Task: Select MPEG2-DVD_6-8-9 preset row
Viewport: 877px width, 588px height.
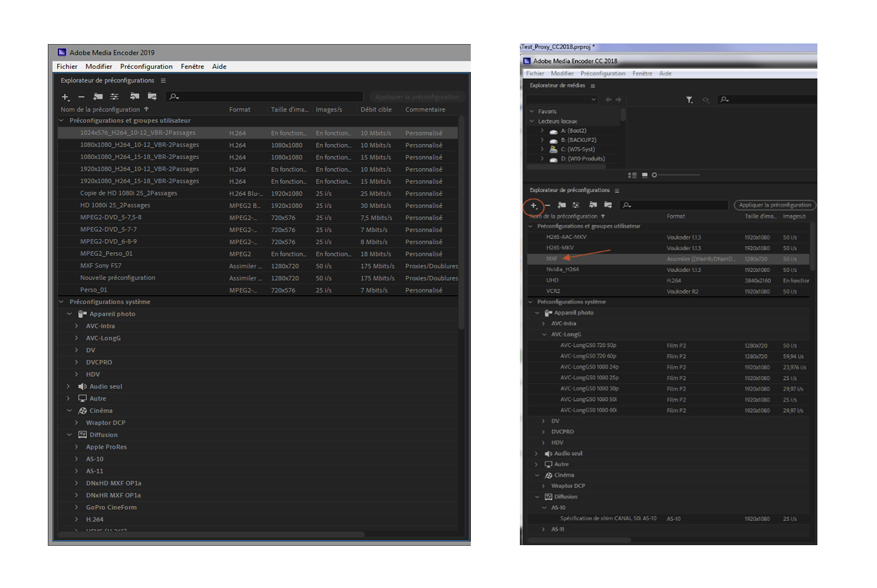Action: click(258, 242)
